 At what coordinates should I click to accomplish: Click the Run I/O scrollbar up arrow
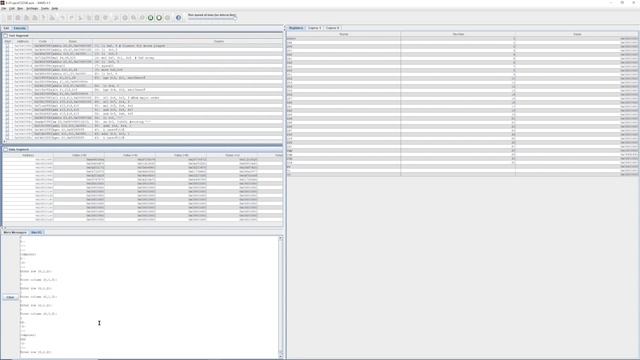280,238
